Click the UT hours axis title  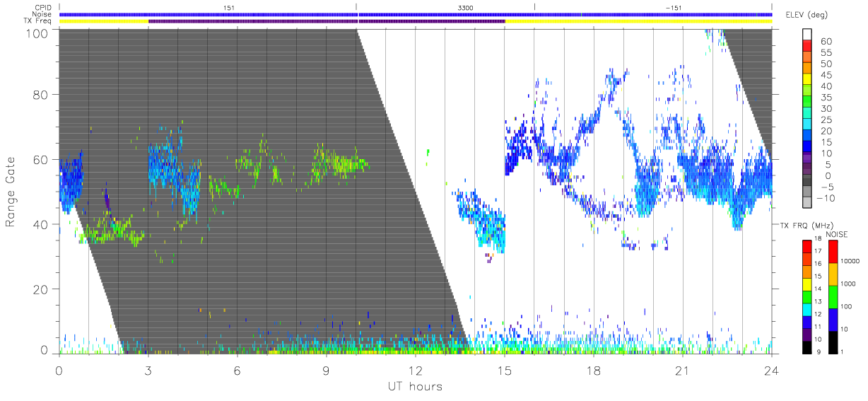(x=414, y=386)
